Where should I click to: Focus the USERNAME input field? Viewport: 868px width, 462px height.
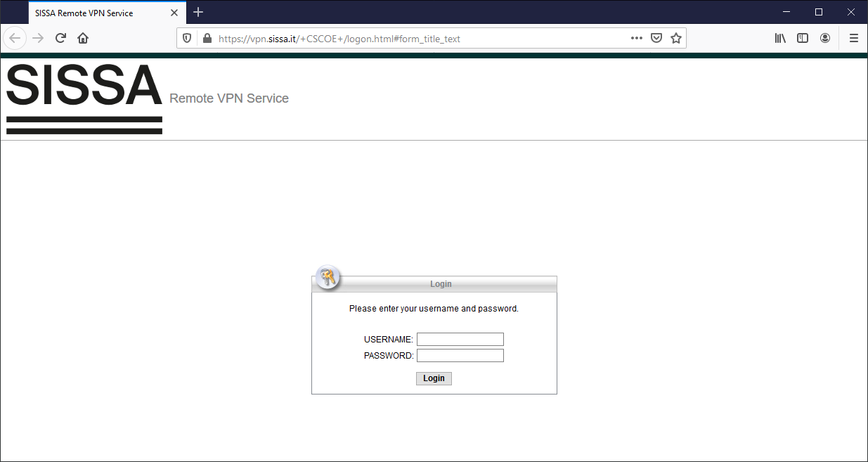coord(460,340)
